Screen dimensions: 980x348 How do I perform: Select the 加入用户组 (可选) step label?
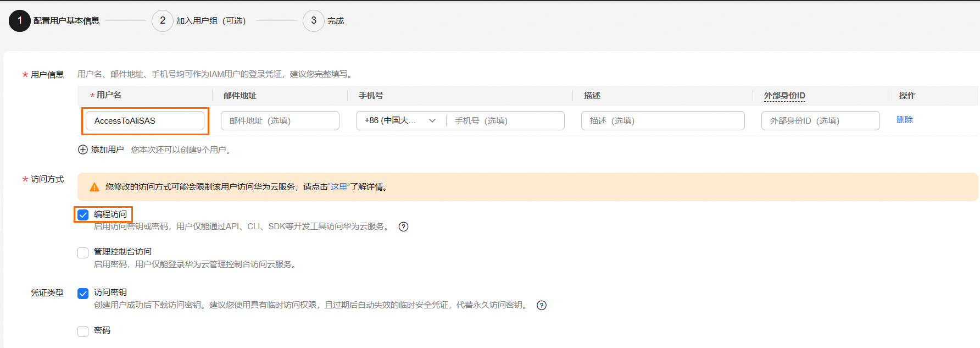[x=211, y=21]
